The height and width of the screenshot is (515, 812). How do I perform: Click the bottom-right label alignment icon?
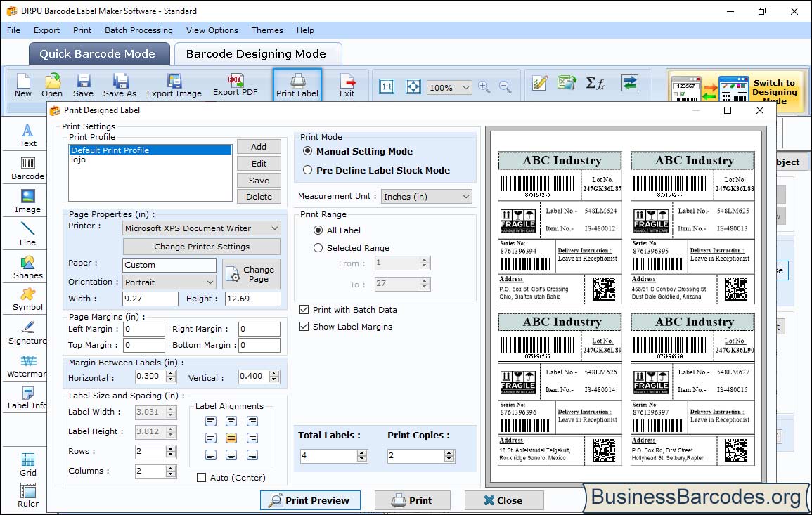[x=252, y=455]
